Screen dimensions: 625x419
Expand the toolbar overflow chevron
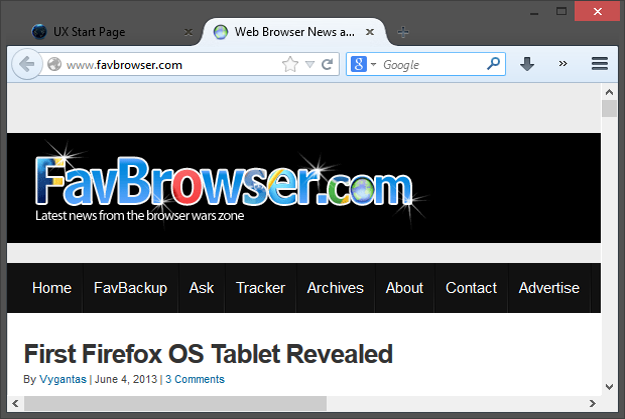click(x=563, y=64)
